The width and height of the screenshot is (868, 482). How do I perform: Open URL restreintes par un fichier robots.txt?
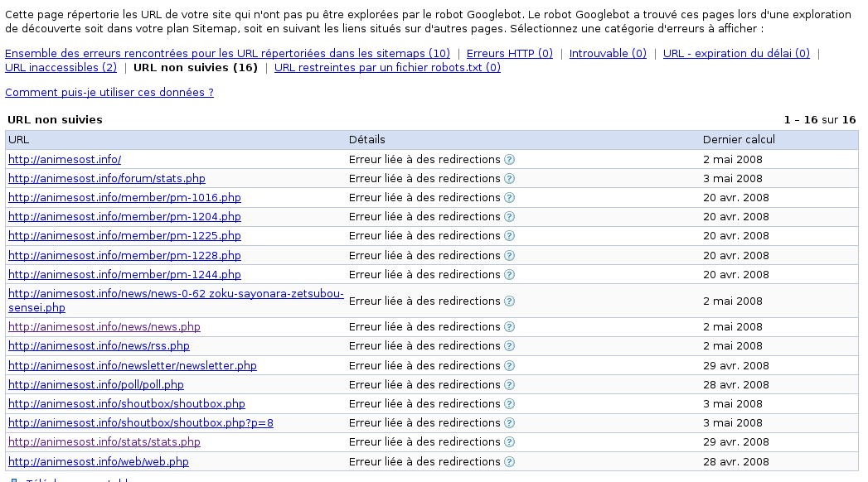[x=387, y=68]
